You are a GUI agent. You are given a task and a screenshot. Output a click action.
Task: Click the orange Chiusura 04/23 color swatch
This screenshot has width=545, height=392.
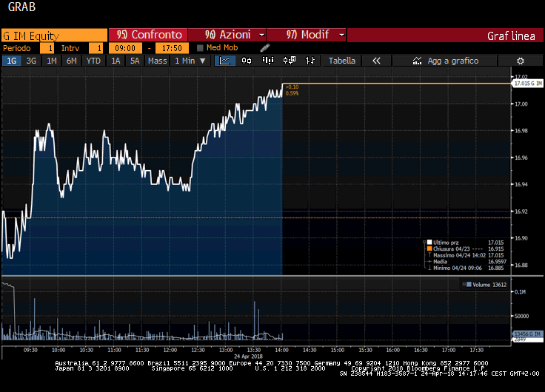[429, 249]
